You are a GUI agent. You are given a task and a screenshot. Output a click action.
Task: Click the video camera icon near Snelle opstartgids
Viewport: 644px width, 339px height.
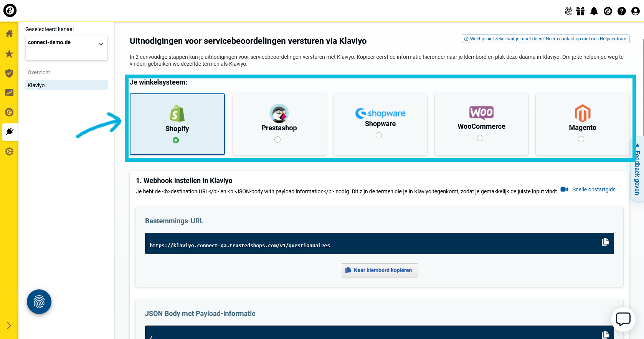coord(564,189)
